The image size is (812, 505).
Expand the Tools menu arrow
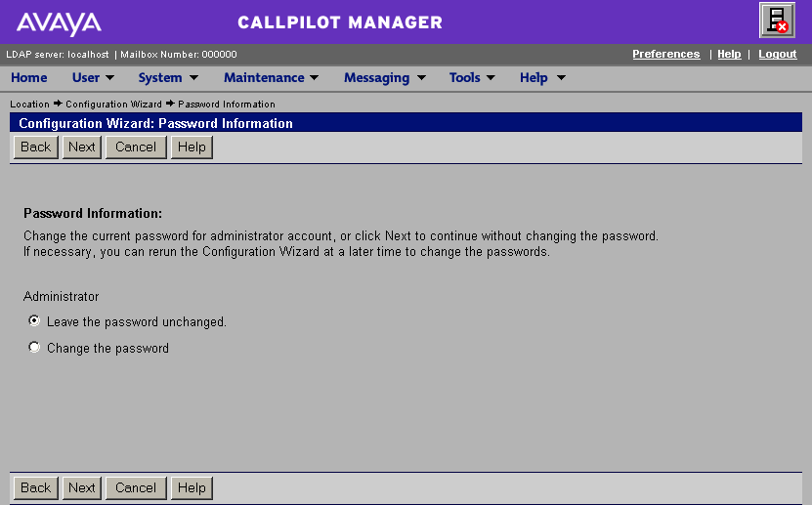pos(491,77)
